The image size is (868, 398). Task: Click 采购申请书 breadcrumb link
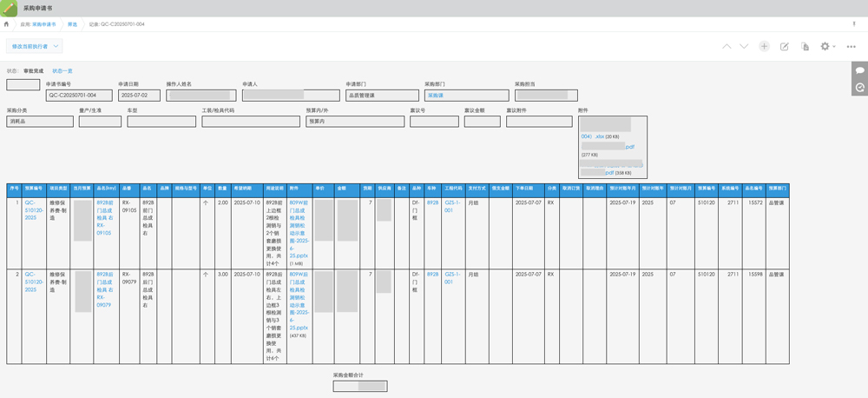[x=43, y=24]
